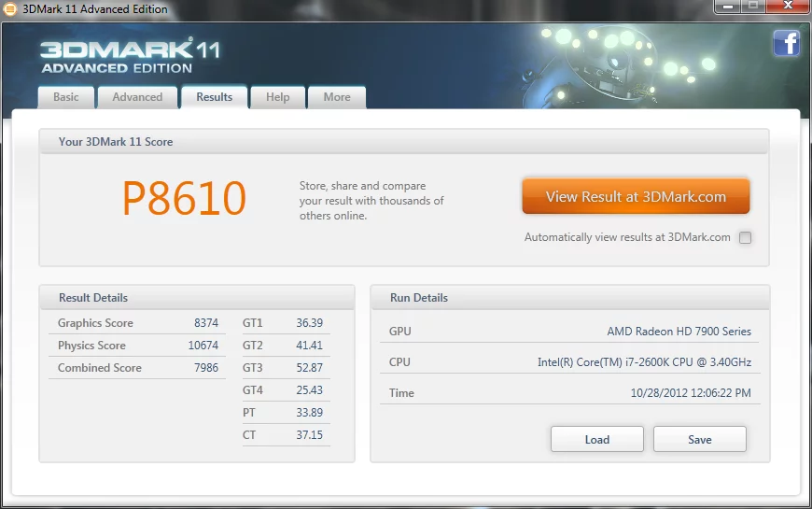
Task: Minimize the 3DMark window
Action: tap(728, 7)
